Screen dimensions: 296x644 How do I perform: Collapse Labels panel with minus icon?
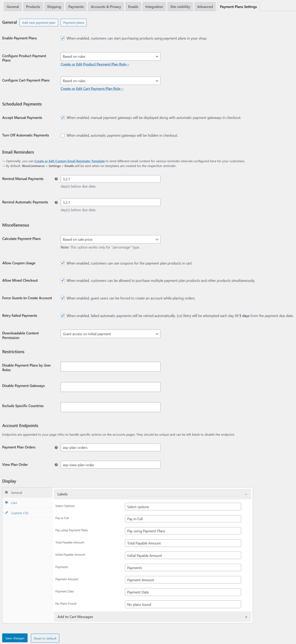coord(246,494)
